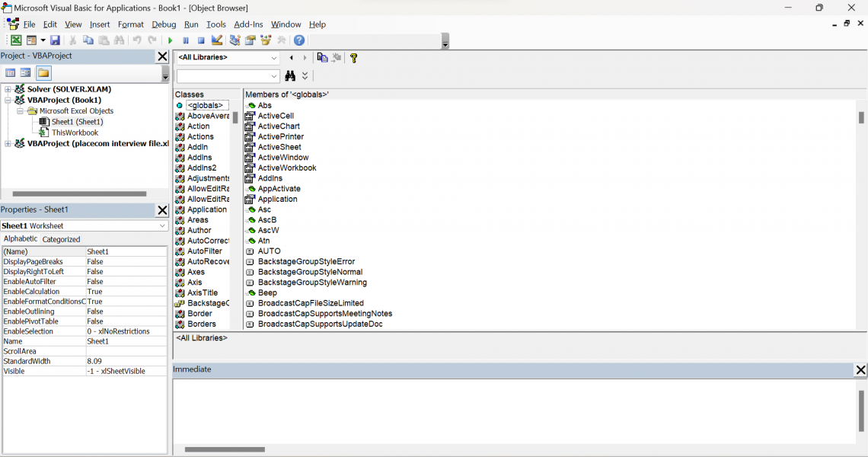This screenshot has width=868, height=457.
Task: Open the All Libraries dropdown
Action: pyautogui.click(x=274, y=58)
